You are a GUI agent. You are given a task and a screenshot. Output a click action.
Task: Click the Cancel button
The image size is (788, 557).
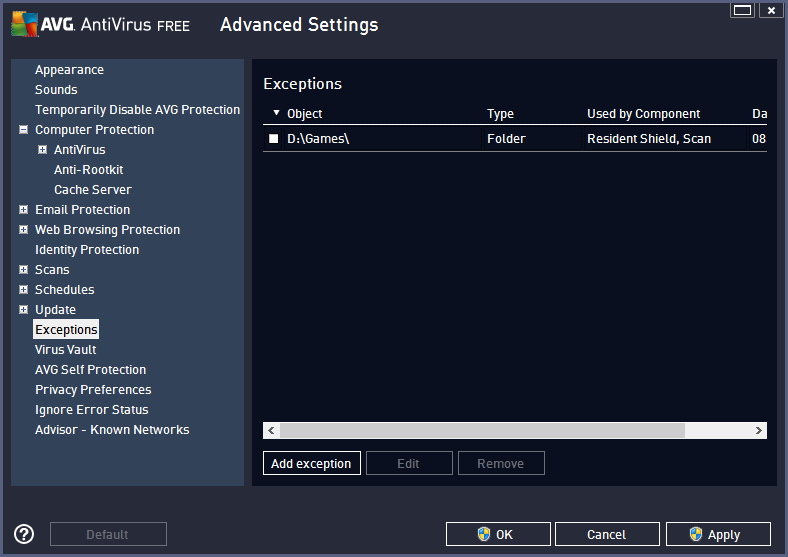tap(607, 534)
